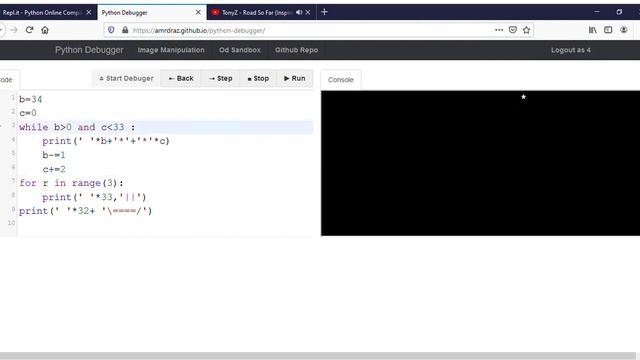Advance one line with Step button
This screenshot has height=360, width=640.
[220, 78]
